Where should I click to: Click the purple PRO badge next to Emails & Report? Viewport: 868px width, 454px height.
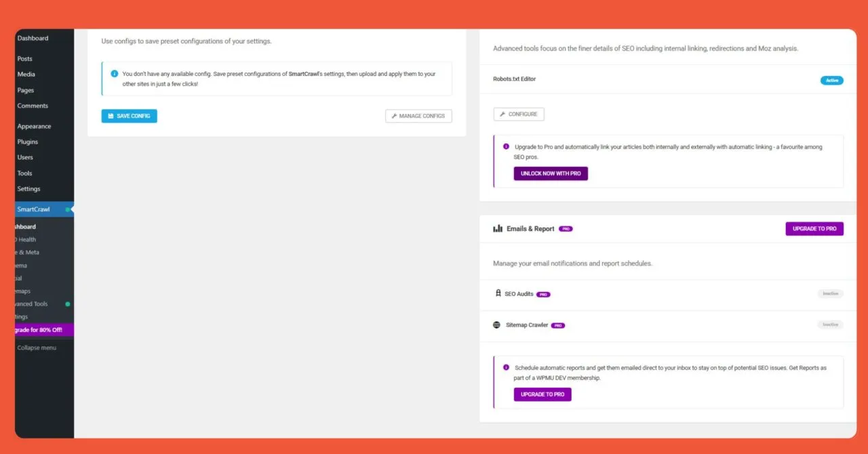click(x=566, y=228)
